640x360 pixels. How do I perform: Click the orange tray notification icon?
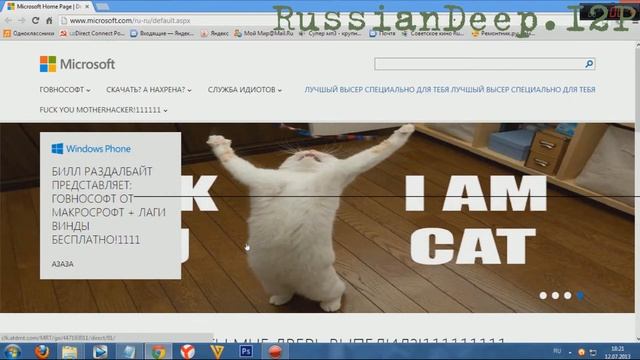(582, 352)
